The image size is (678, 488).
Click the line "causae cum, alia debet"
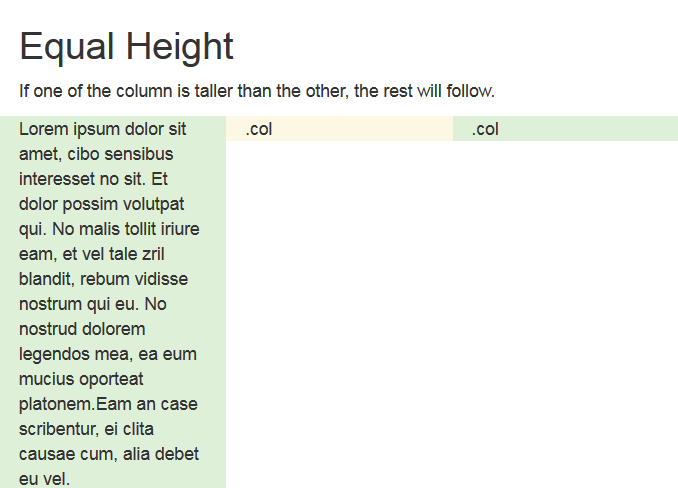click(109, 454)
